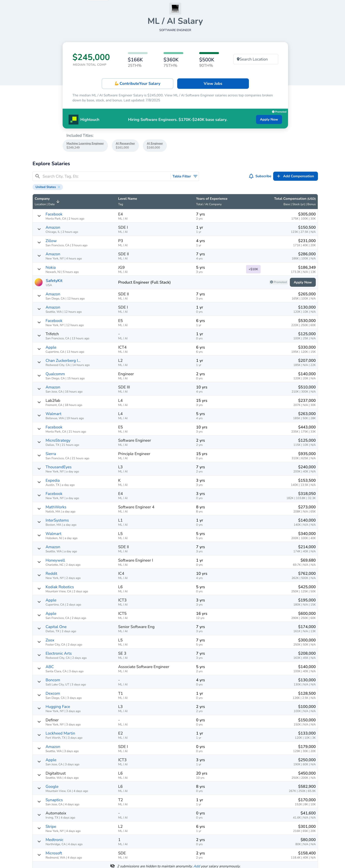Expand the Trifetch salary row
345x868 pixels.
(39, 336)
